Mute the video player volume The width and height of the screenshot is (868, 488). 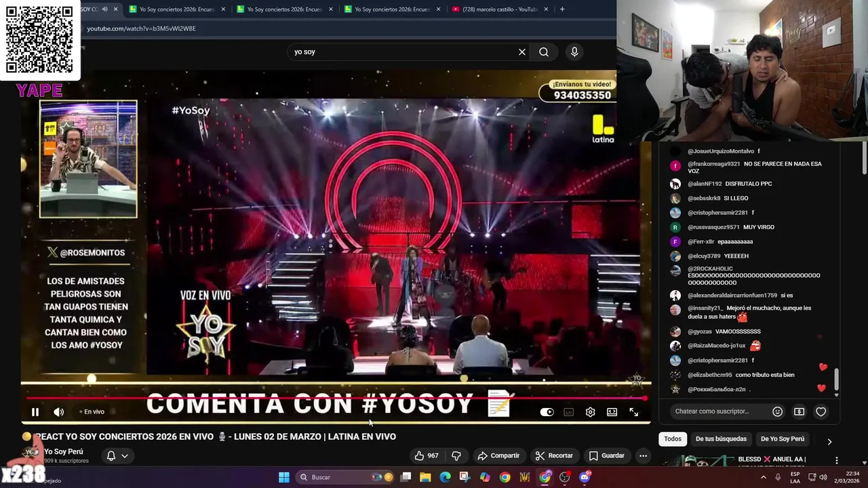(59, 411)
